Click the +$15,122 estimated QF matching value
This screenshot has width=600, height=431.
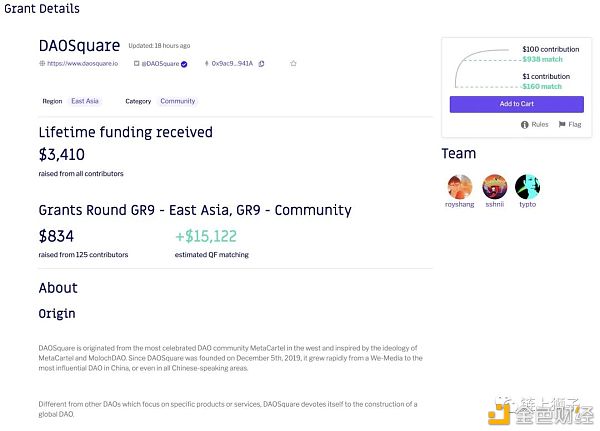[206, 236]
